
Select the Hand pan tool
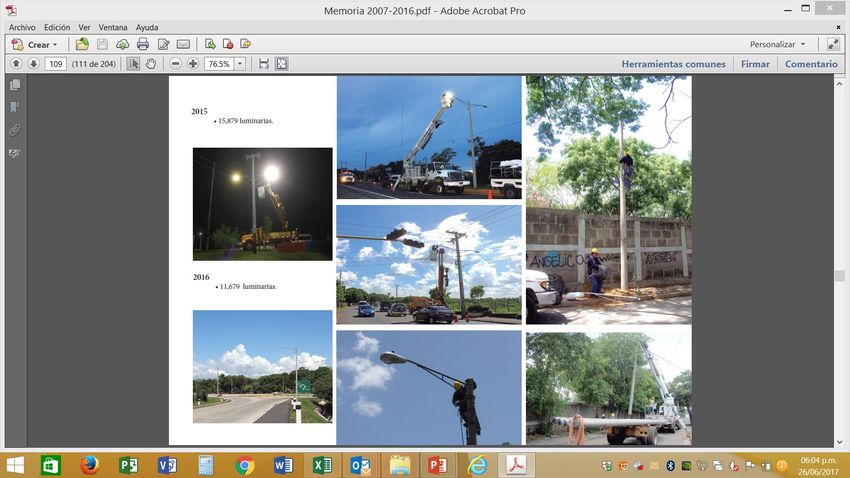pos(151,64)
